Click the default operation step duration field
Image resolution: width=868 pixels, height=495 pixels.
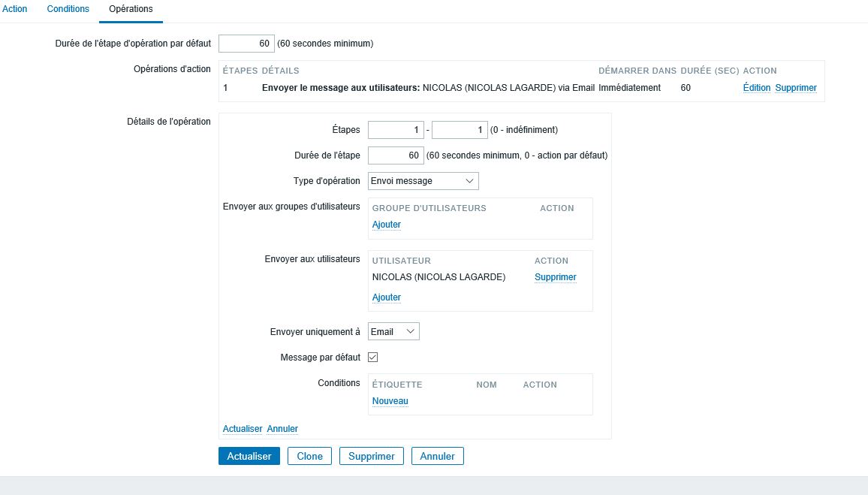[246, 44]
